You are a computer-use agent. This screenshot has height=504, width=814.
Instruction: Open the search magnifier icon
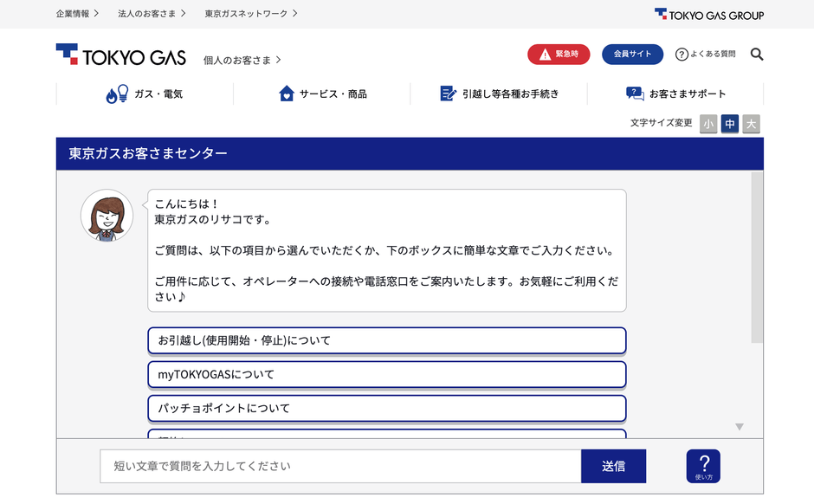(757, 55)
